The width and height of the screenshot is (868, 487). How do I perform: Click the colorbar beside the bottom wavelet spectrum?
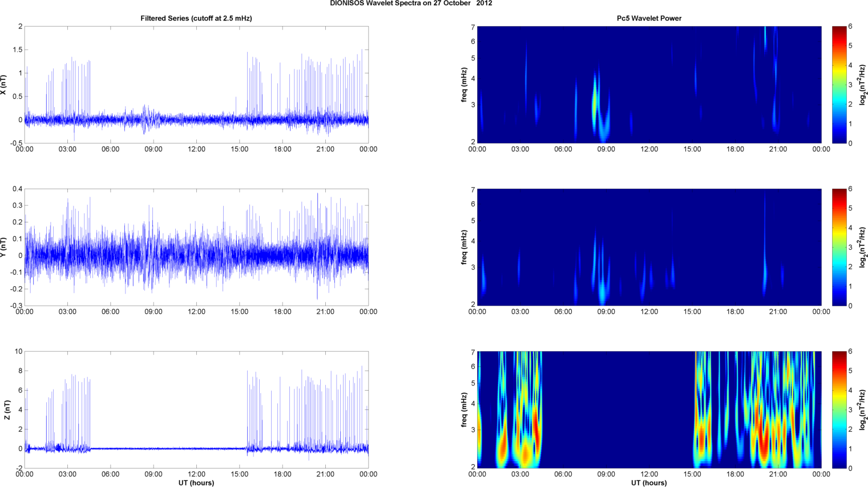pyautogui.click(x=839, y=409)
